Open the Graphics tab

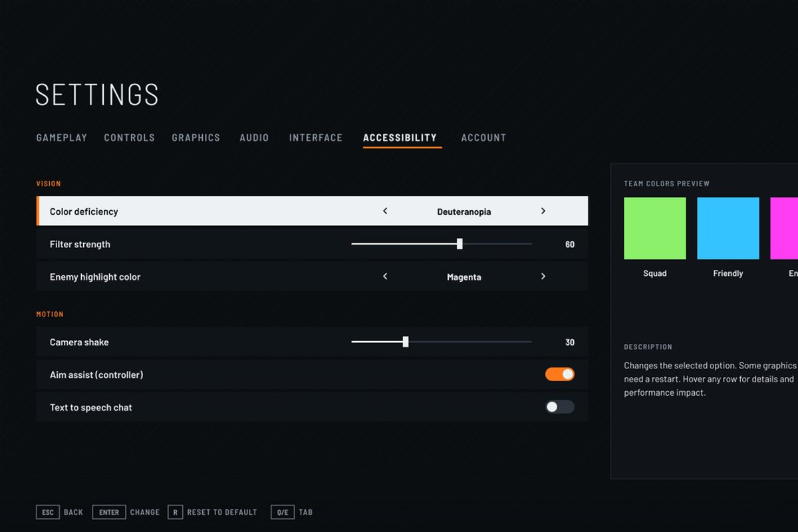click(196, 138)
